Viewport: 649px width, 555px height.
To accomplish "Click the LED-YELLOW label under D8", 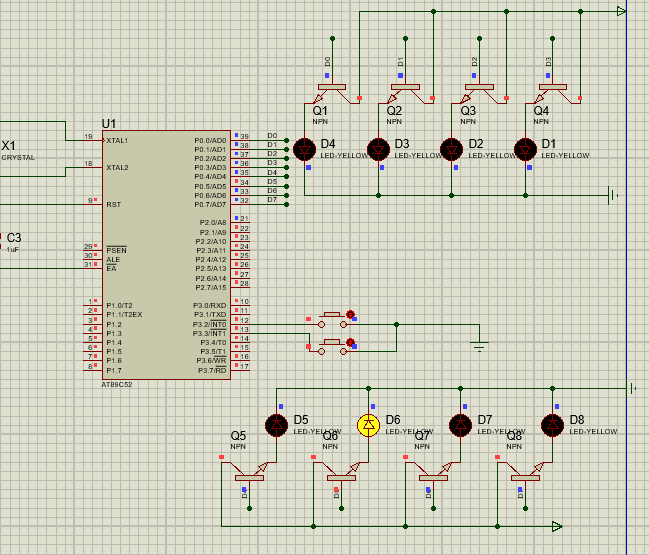I will click(593, 432).
